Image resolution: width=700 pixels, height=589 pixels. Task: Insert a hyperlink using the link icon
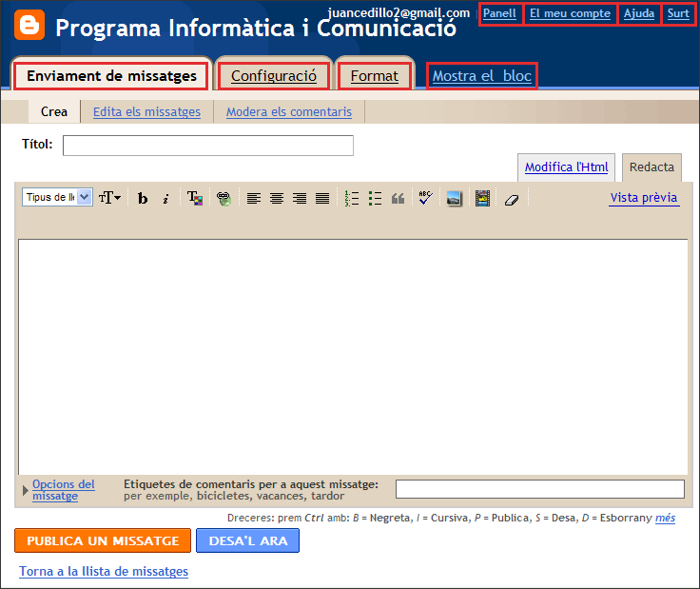click(224, 198)
